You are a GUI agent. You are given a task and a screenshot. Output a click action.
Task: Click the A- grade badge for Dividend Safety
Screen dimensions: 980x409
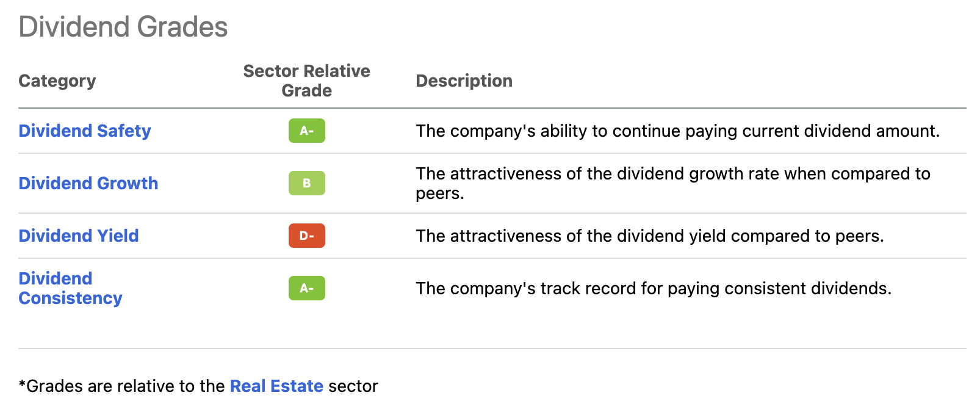[x=306, y=131]
